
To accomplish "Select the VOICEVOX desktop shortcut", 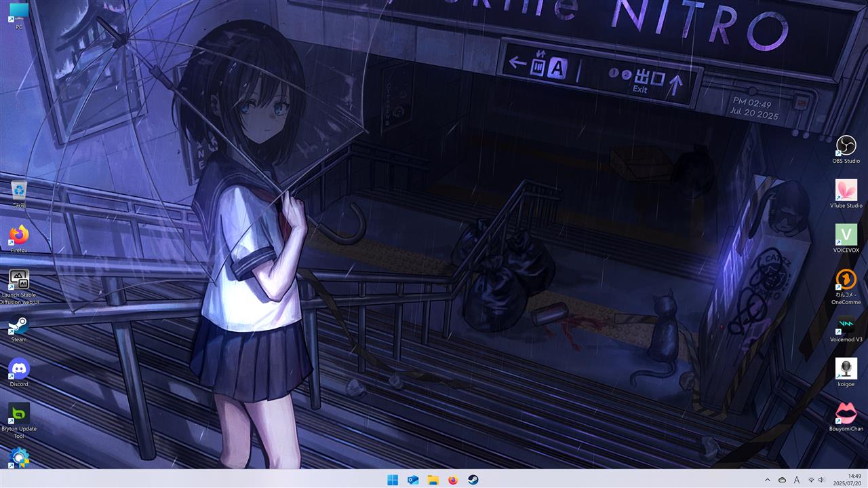I will 846,239.
